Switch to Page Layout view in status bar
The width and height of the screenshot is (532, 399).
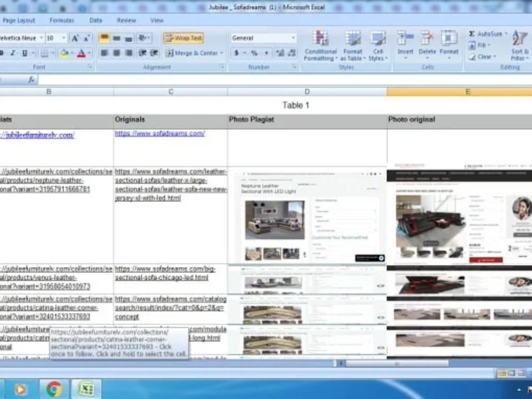tap(512, 373)
